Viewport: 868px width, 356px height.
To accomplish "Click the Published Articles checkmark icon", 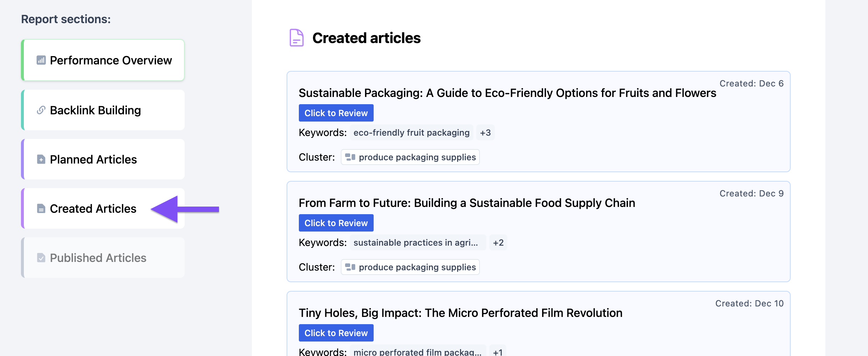I will (41, 258).
